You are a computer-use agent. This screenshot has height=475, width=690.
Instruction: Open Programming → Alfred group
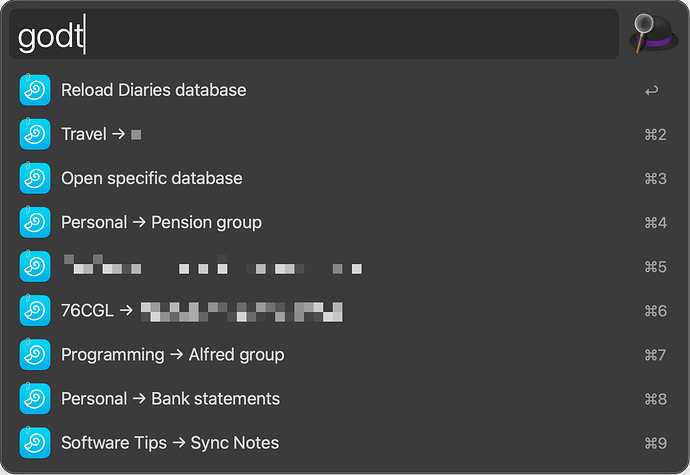click(x=172, y=354)
